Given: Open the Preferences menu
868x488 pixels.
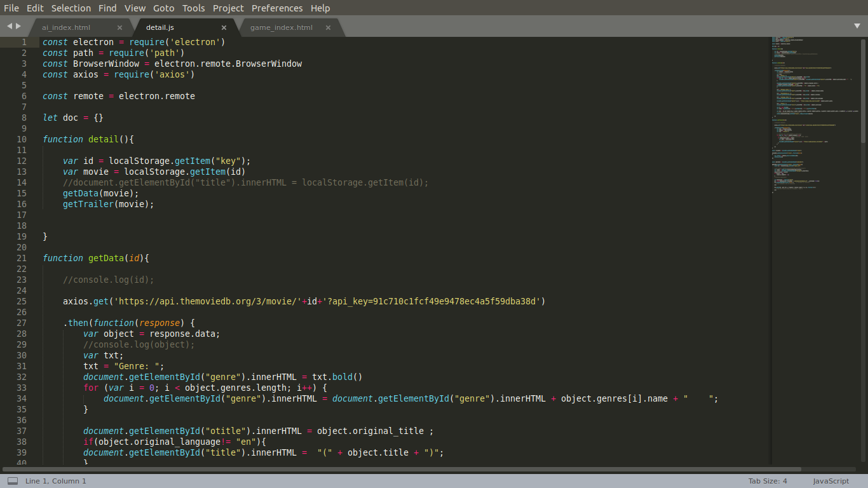Looking at the screenshot, I should click(x=277, y=8).
